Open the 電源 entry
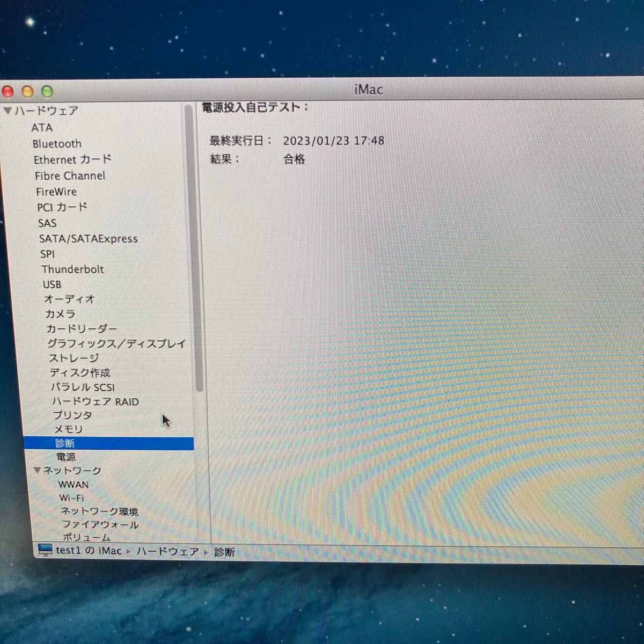This screenshot has width=644, height=644. point(66,457)
